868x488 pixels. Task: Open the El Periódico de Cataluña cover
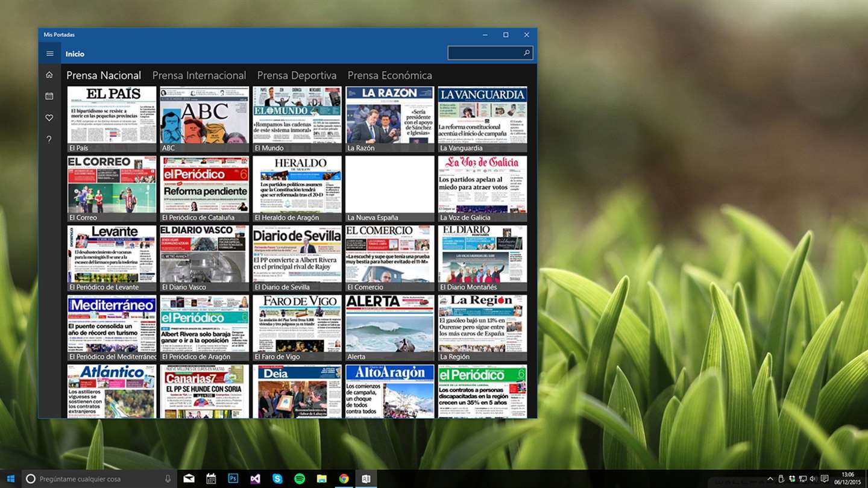tap(204, 189)
